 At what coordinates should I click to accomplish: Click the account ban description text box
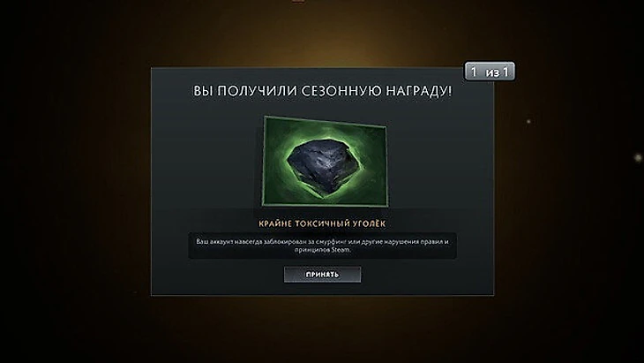pyautogui.click(x=322, y=246)
